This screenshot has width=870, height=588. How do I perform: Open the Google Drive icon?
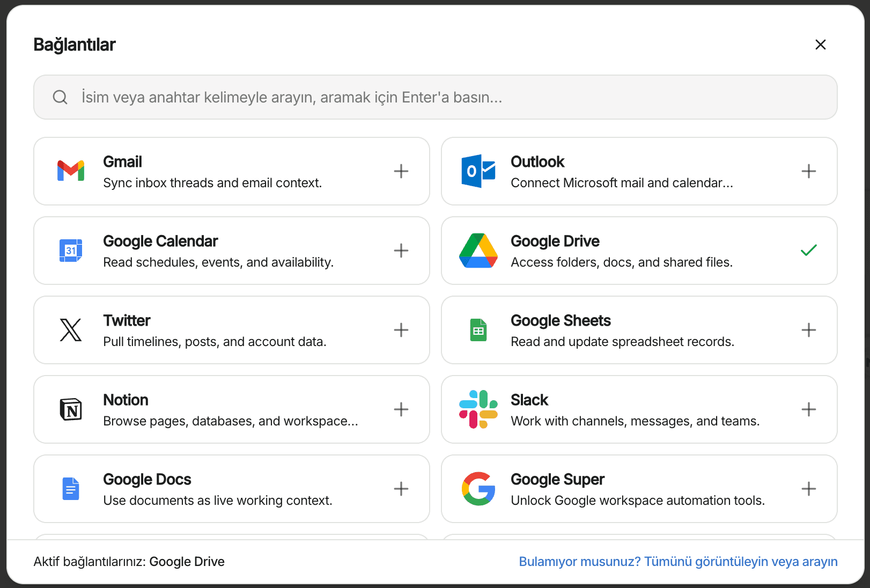click(x=478, y=250)
